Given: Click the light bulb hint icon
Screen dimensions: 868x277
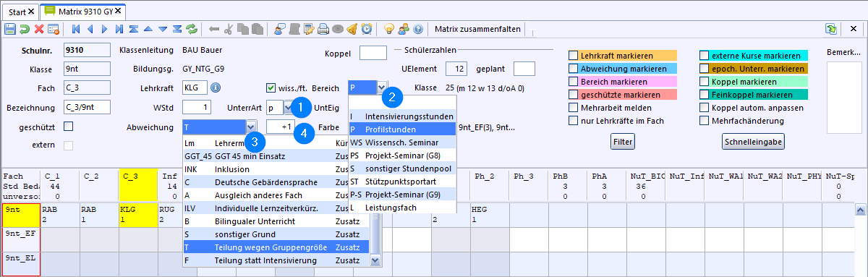Looking at the screenshot, I should pyautogui.click(x=388, y=30).
